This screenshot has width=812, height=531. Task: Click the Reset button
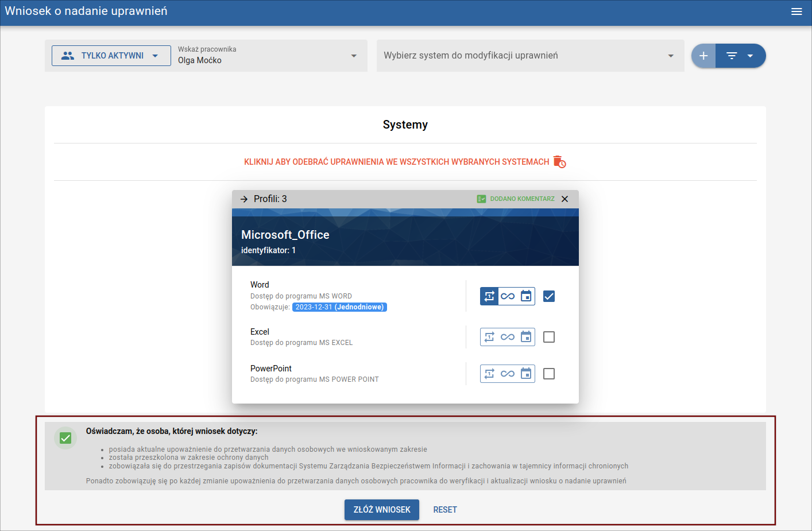coord(445,510)
